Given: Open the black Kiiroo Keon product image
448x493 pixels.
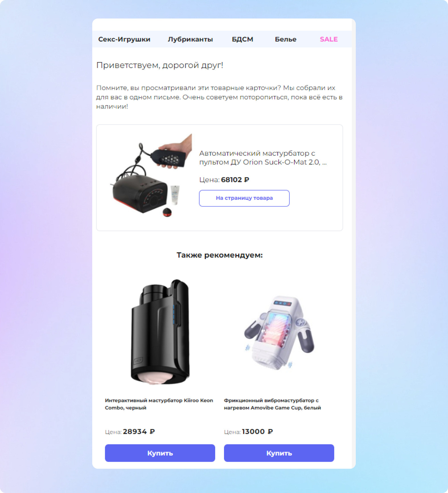Looking at the screenshot, I should pos(160,332).
